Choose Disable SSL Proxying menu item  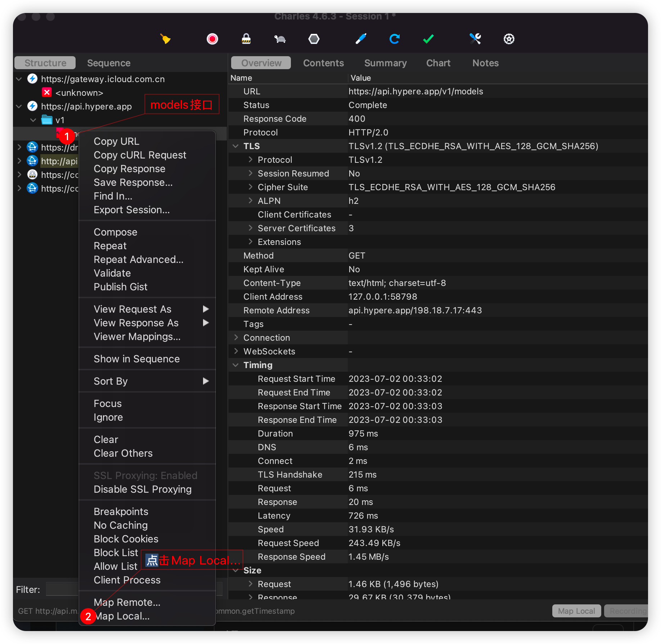coord(147,489)
